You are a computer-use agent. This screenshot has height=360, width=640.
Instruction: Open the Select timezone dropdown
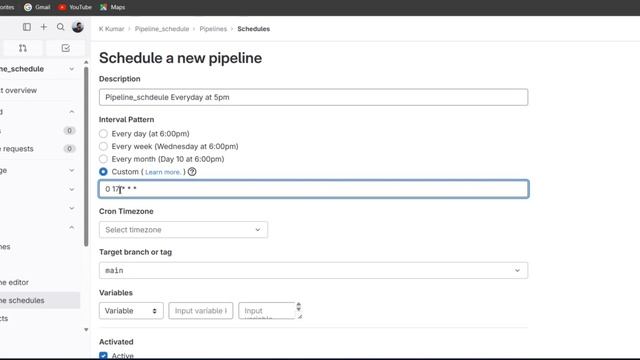click(x=183, y=230)
